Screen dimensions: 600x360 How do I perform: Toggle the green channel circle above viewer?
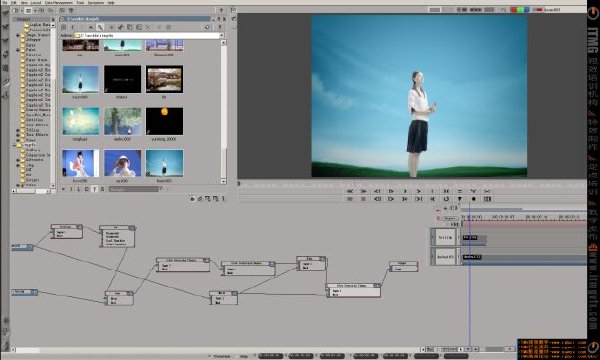(520, 10)
